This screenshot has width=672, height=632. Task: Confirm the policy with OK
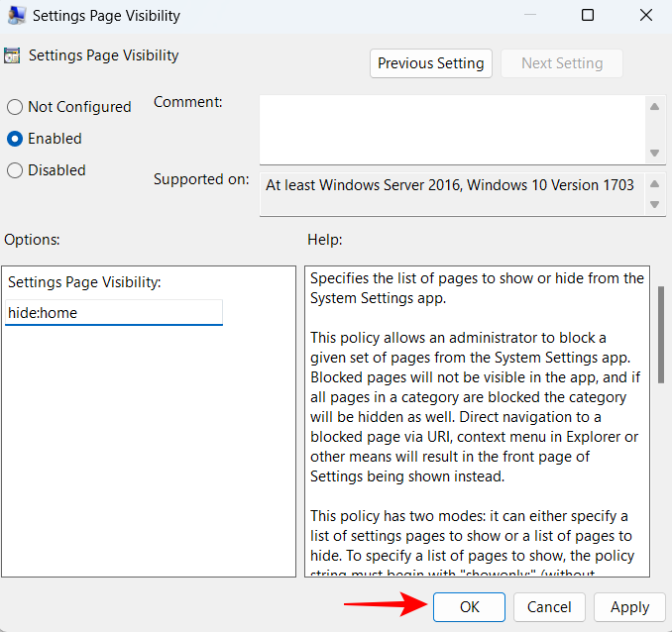point(469,607)
